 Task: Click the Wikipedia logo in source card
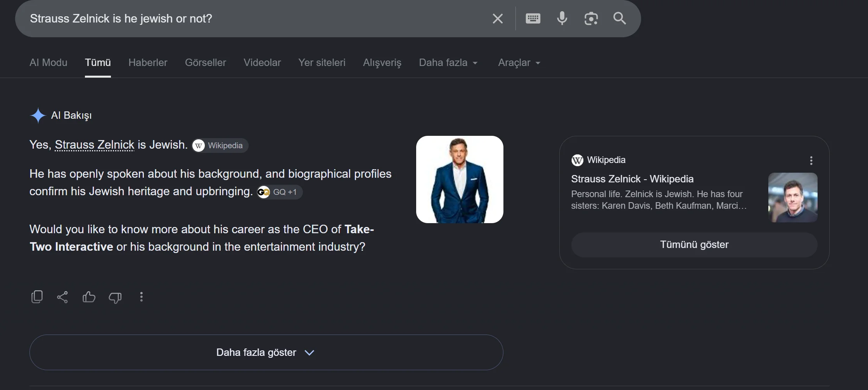[577, 160]
